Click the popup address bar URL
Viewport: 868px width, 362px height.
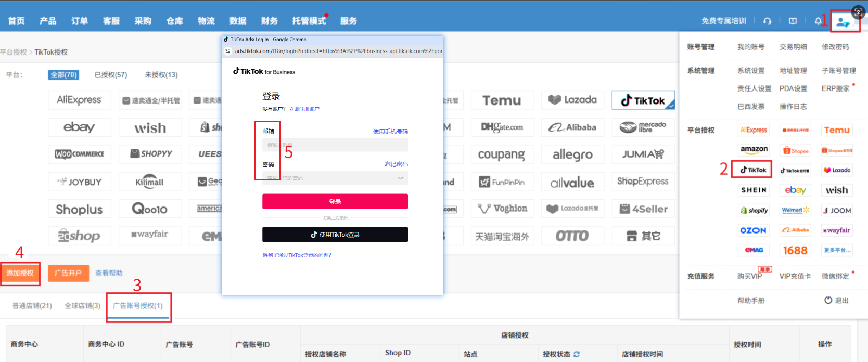[339, 51]
